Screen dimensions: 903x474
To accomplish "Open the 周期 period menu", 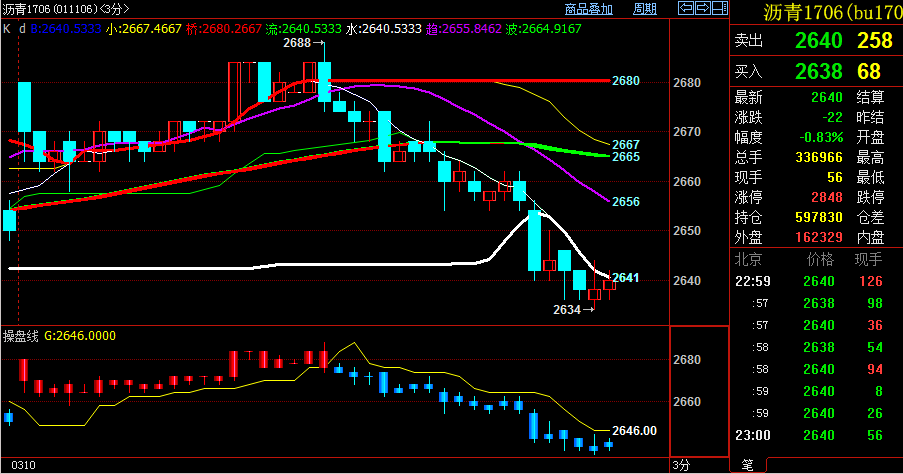I will click(645, 9).
